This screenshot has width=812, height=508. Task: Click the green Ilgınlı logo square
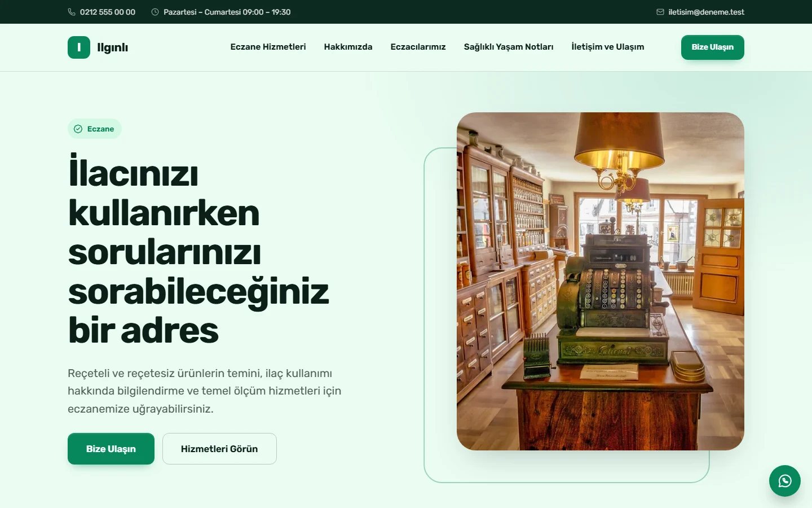(79, 47)
